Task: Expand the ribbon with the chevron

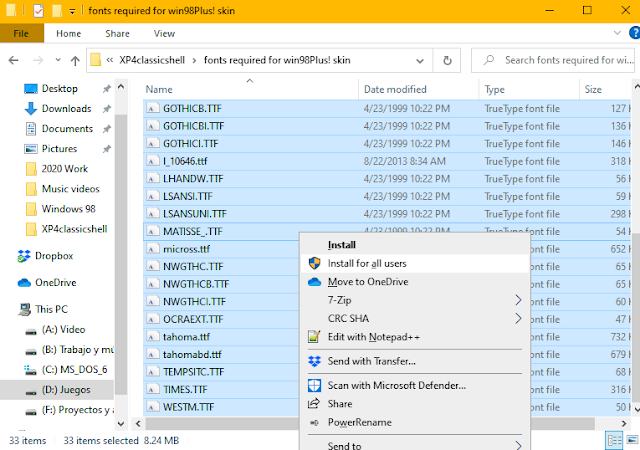Action: click(x=617, y=33)
